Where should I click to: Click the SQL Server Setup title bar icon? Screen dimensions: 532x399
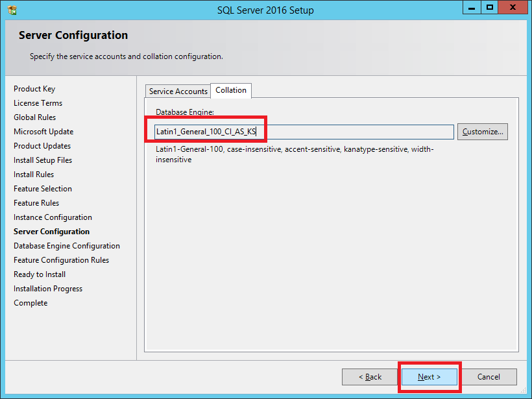[12, 10]
